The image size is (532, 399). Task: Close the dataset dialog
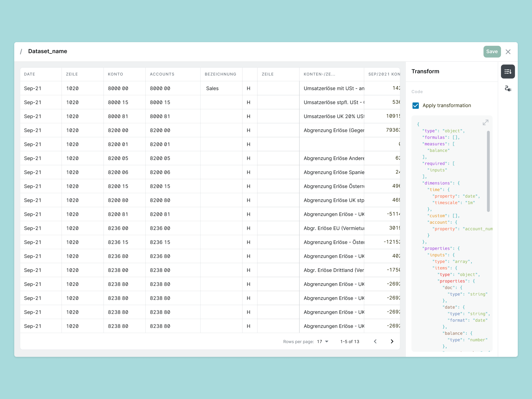coord(508,52)
